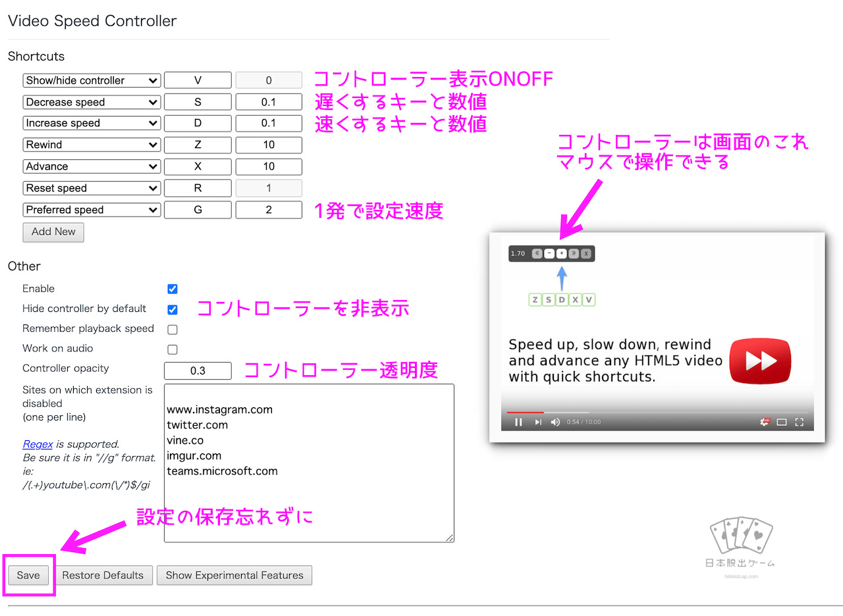843x616 pixels.
Task: Click the rewind « button on speed overlay
Action: (x=537, y=253)
